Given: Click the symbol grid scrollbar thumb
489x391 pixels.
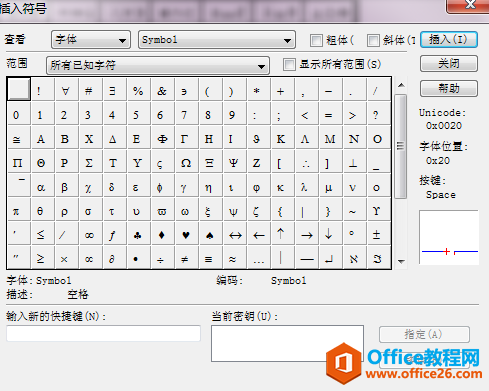Looking at the screenshot, I should (x=400, y=146).
